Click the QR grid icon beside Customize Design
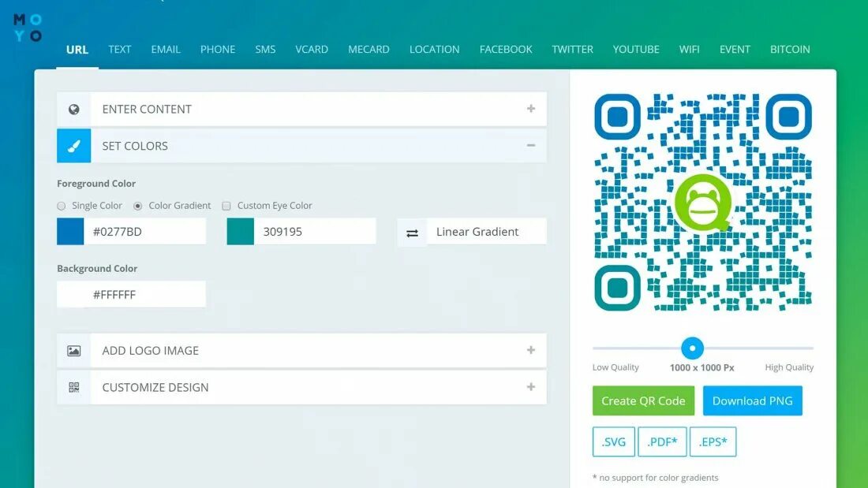The image size is (868, 488). (73, 387)
